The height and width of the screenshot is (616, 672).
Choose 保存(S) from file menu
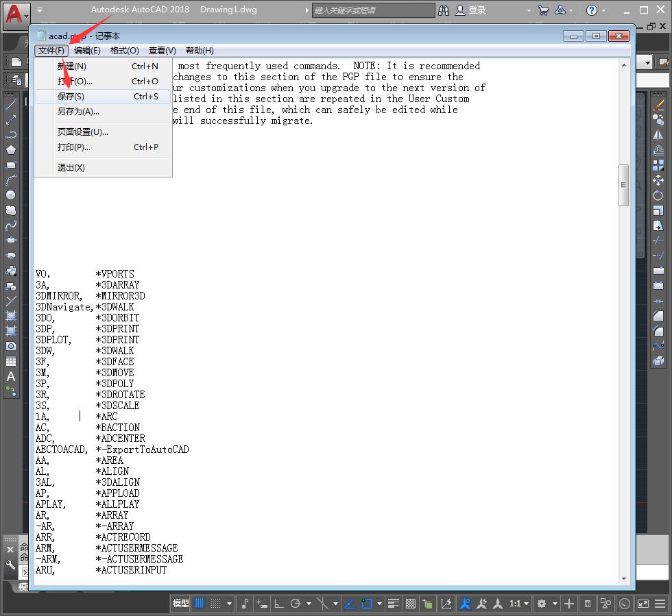(x=104, y=97)
